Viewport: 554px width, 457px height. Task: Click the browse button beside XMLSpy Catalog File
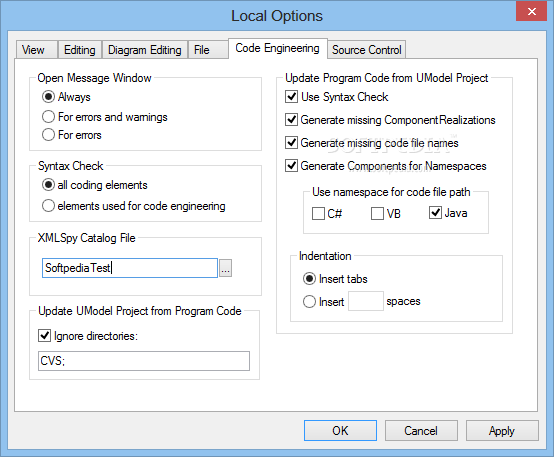pyautogui.click(x=225, y=268)
